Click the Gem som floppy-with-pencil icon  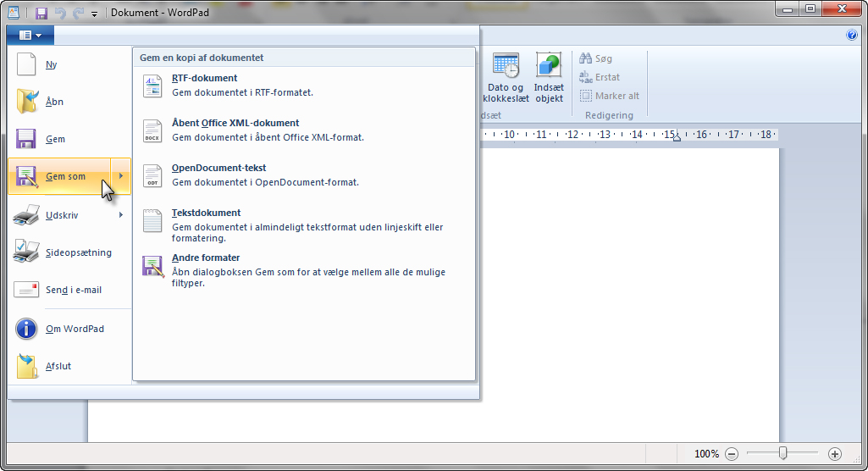pyautogui.click(x=26, y=176)
